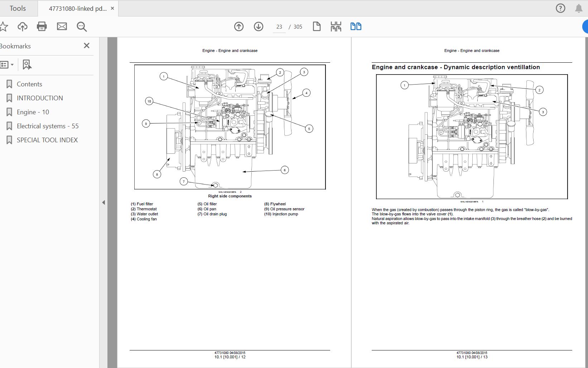Go to next page arrow
Screen dimensions: 588x368
point(259,27)
